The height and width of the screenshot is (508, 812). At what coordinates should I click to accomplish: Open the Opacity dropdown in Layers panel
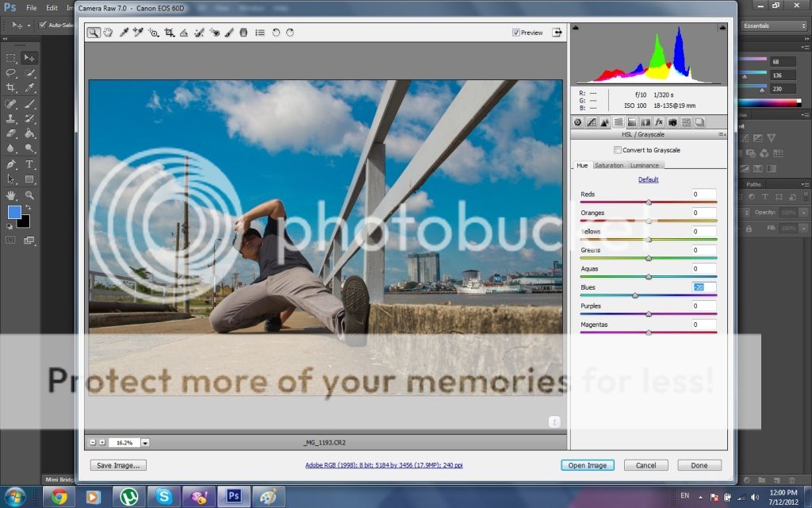(x=803, y=213)
